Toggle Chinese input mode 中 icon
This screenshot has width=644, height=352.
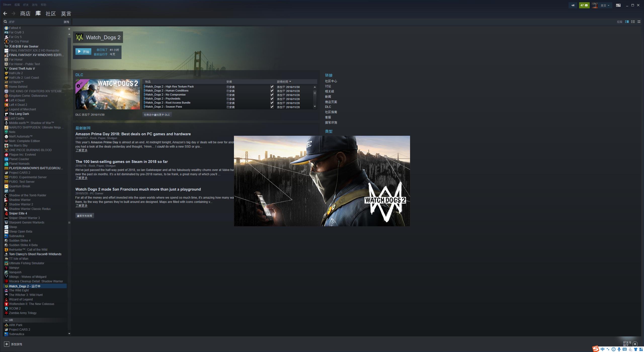602,349
